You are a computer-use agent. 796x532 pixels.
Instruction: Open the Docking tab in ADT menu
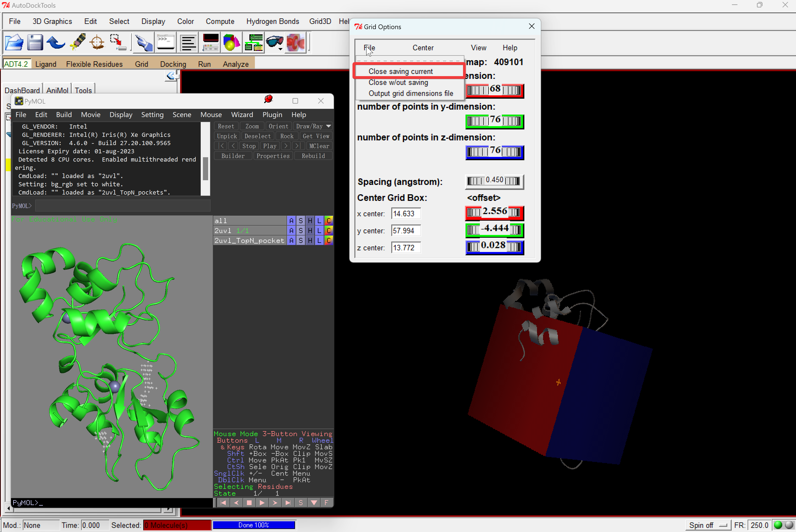173,64
